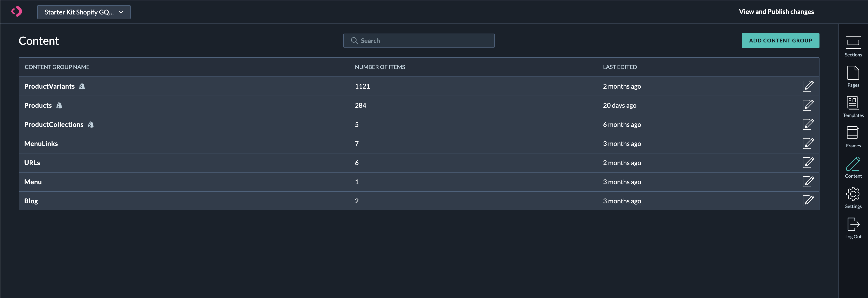Image resolution: width=868 pixels, height=298 pixels.
Task: Edit the Blog content group
Action: [808, 201]
